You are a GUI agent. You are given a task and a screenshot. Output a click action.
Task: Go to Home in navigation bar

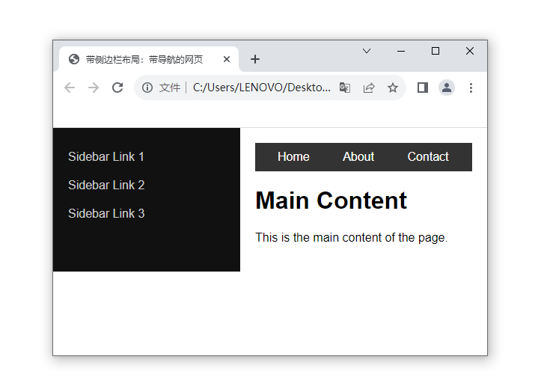293,157
